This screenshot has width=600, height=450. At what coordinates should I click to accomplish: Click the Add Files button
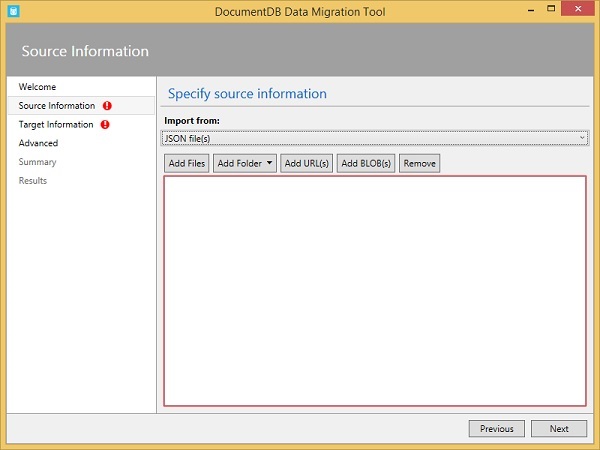click(x=187, y=163)
